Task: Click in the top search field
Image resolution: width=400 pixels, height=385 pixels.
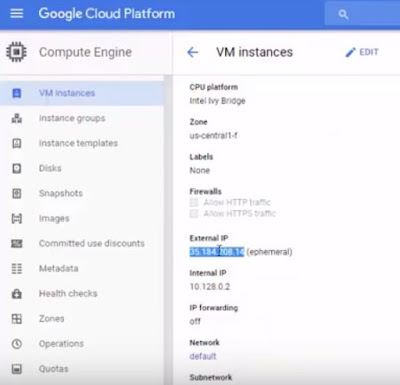Action: point(362,14)
